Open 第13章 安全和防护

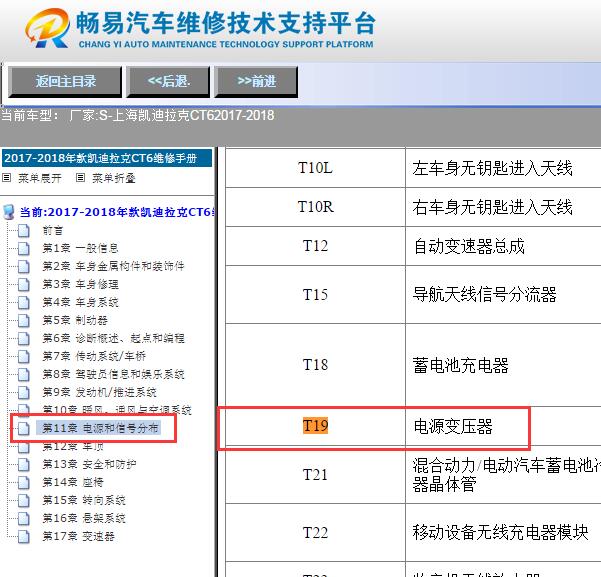click(x=89, y=464)
